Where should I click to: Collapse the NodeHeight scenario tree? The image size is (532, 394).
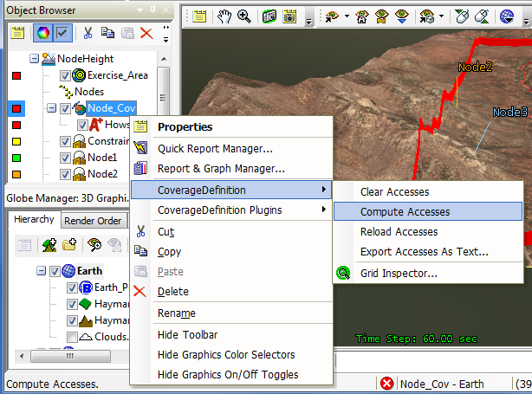(x=35, y=59)
